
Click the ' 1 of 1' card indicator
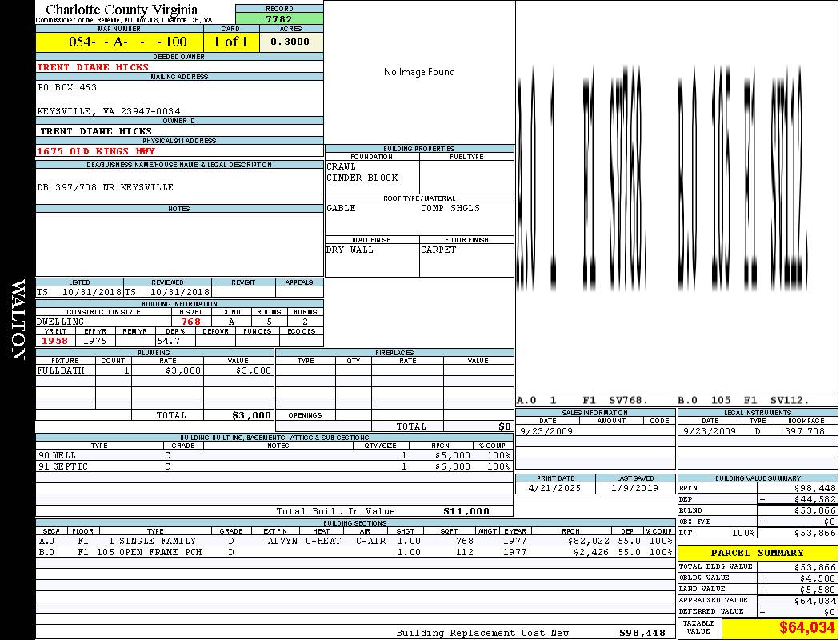click(x=231, y=42)
